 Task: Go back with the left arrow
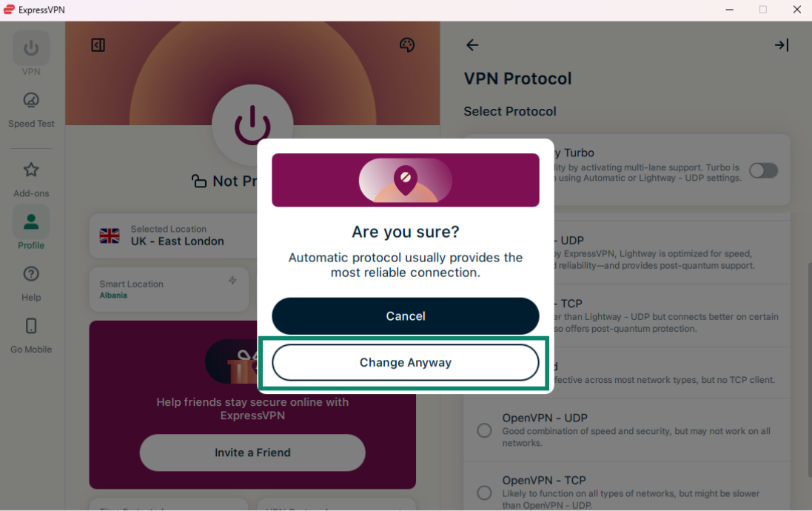472,45
